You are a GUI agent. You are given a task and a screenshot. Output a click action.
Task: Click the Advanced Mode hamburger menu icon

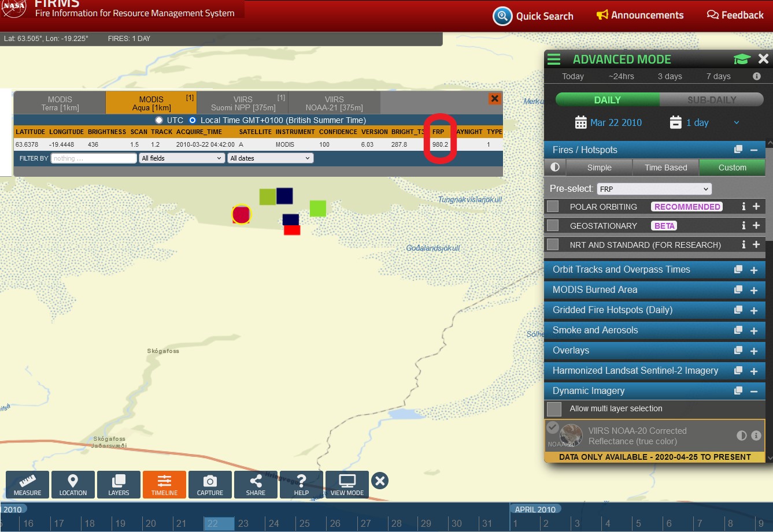pyautogui.click(x=554, y=59)
